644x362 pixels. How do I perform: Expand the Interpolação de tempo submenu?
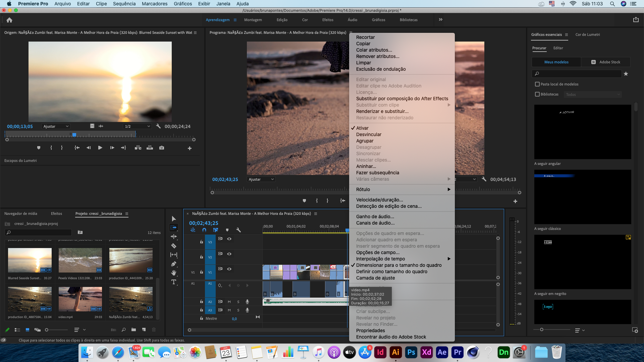point(380,258)
